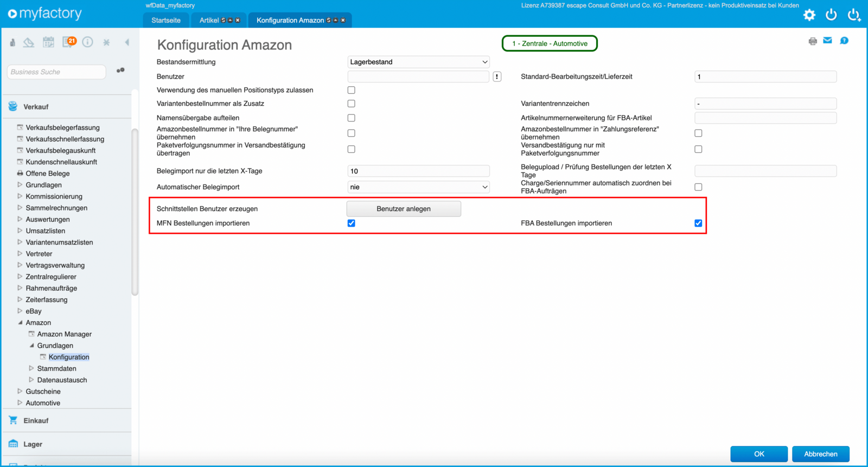Open notifications icon with badge 21
This screenshot has width=868, height=467.
pyautogui.click(x=69, y=42)
